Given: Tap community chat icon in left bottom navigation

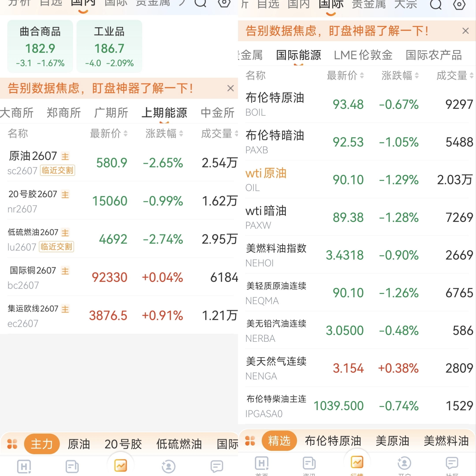Looking at the screenshot, I should click(x=217, y=466).
